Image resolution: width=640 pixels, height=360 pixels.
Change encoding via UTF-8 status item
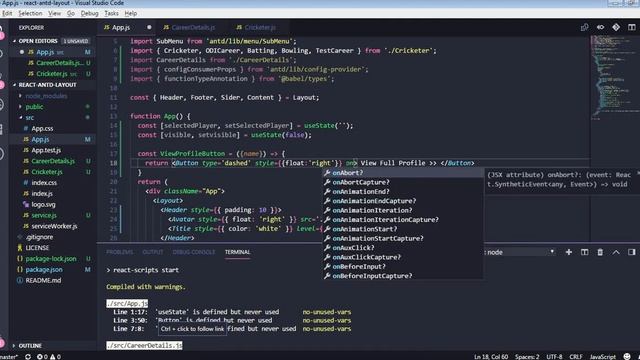(554, 357)
